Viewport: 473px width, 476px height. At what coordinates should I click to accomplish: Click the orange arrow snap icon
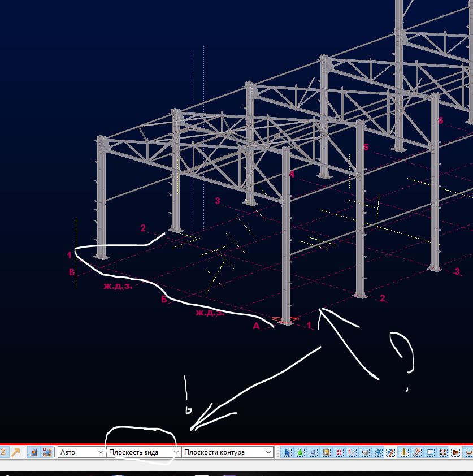pyautogui.click(x=16, y=452)
